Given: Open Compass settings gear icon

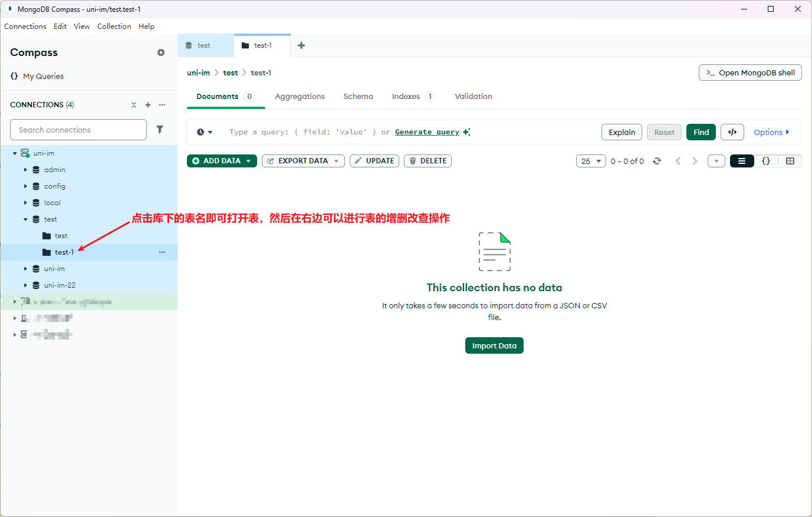Looking at the screenshot, I should click(x=161, y=52).
